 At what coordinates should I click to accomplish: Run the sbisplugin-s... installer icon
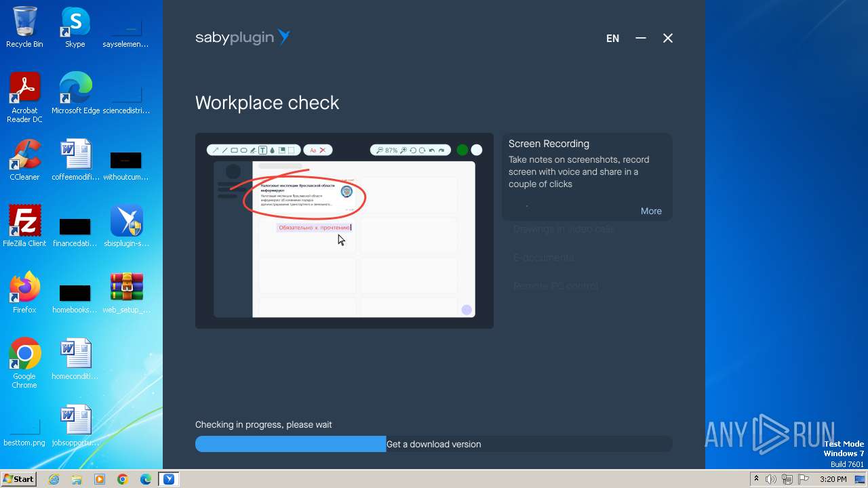point(126,226)
